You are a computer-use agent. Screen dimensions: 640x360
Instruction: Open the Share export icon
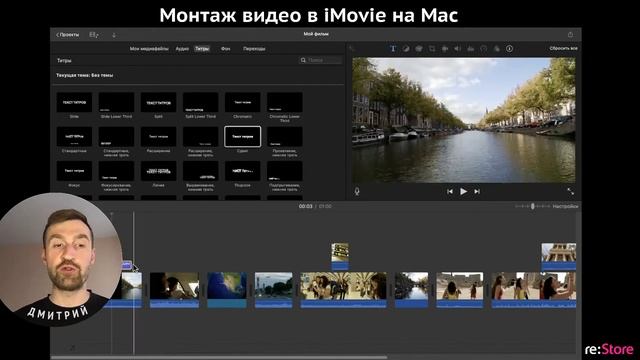tap(570, 35)
